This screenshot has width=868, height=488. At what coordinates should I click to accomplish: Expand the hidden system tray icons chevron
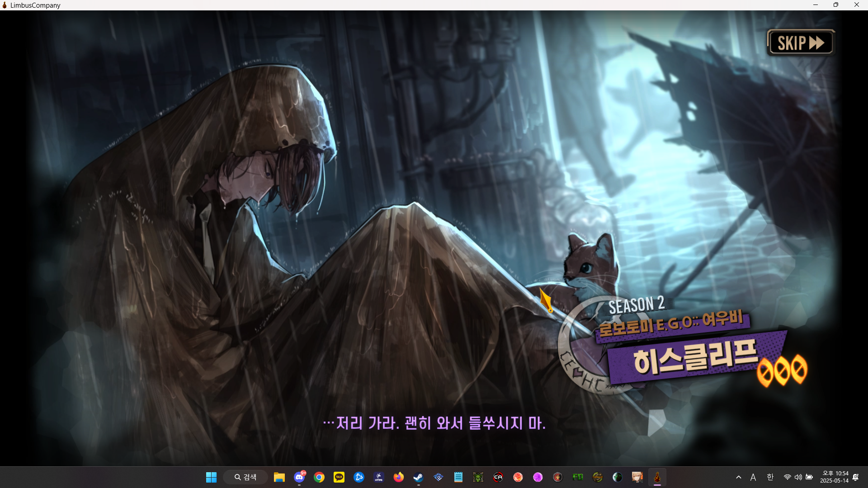coord(739,477)
